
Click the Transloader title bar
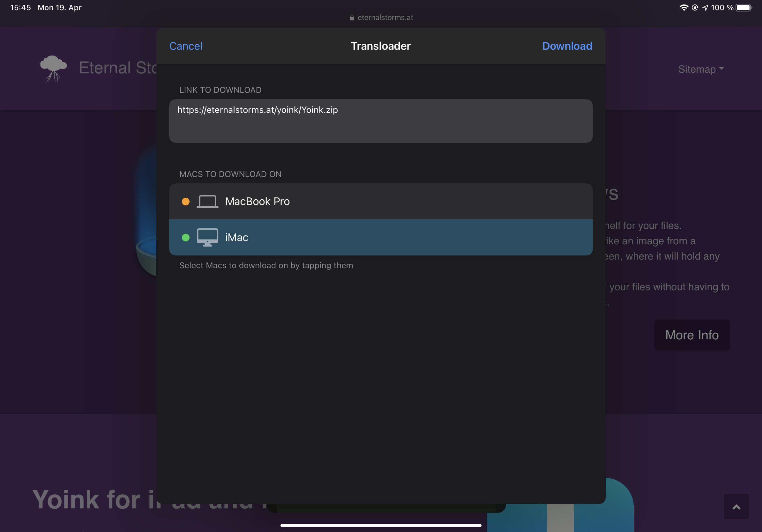380,46
